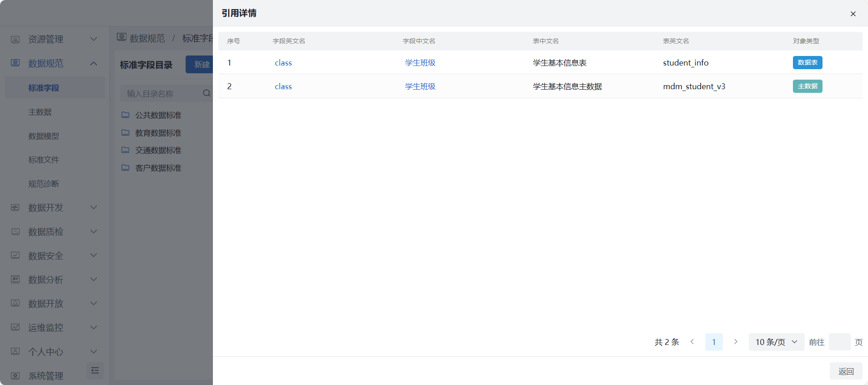Click the 系统管理 sidebar icon
Image resolution: width=868 pixels, height=385 pixels.
click(x=15, y=376)
